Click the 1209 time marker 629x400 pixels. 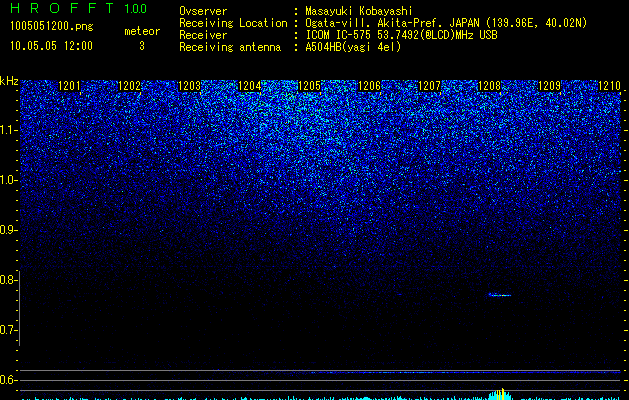(549, 86)
